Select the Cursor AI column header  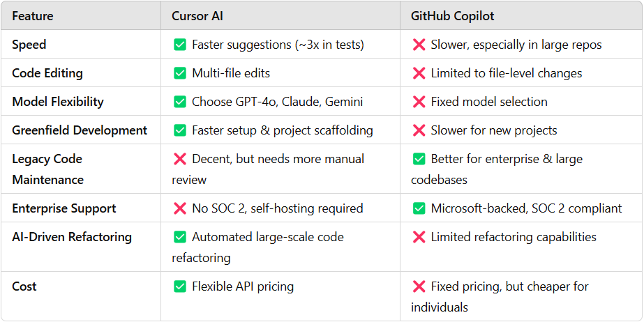click(197, 16)
